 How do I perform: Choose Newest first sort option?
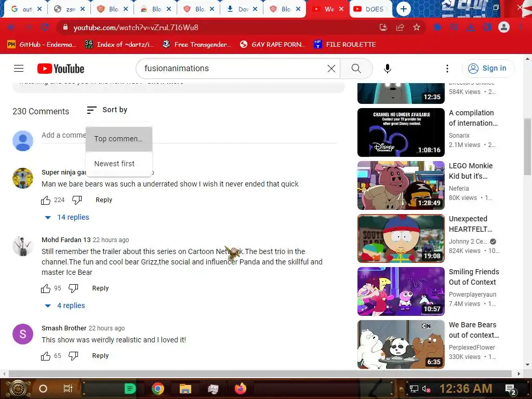coord(119,164)
